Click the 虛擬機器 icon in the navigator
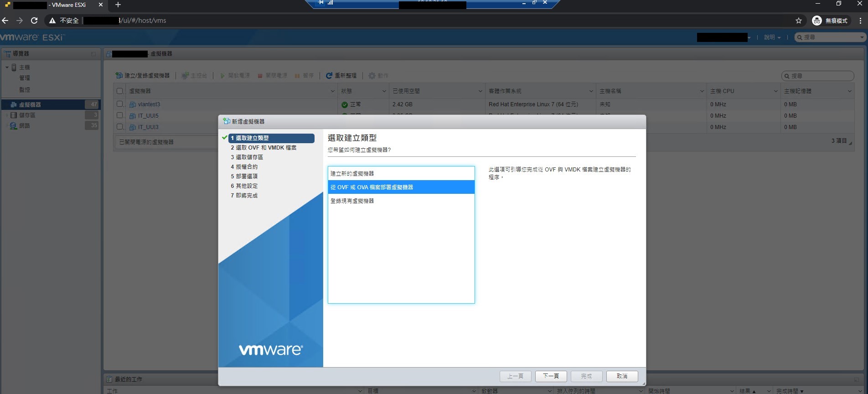This screenshot has height=394, width=868. 14,104
